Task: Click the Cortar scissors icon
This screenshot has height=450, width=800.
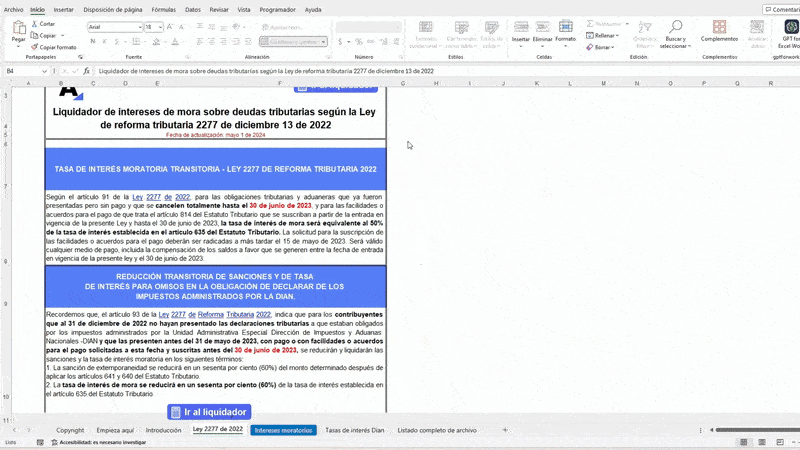Action: coord(35,23)
